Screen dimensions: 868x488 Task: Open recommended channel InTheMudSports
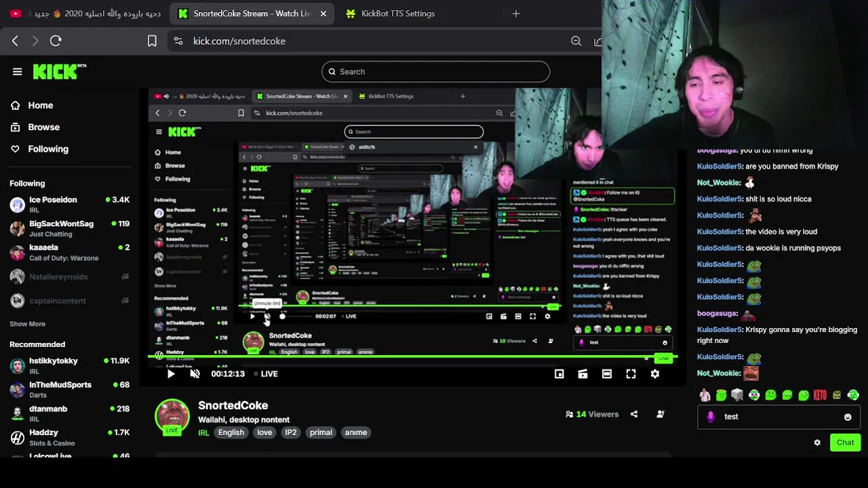(x=70, y=389)
